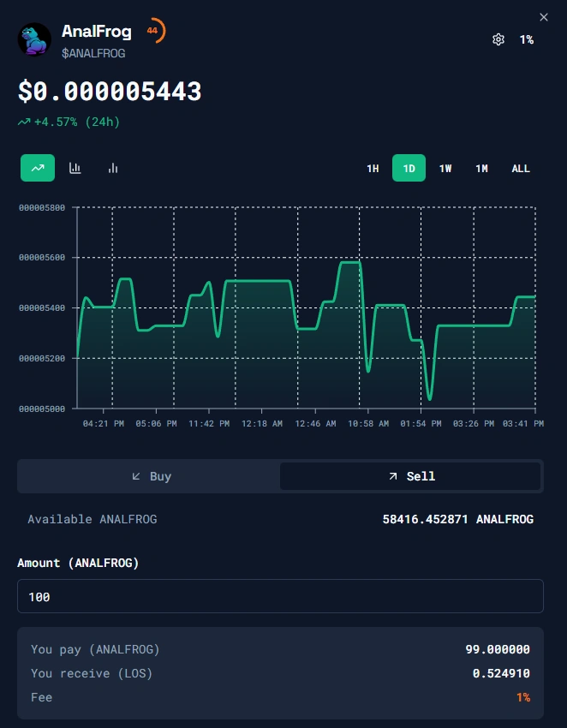
Task: Click inside the Amount (ANALFROG) input field
Action: (x=280, y=596)
